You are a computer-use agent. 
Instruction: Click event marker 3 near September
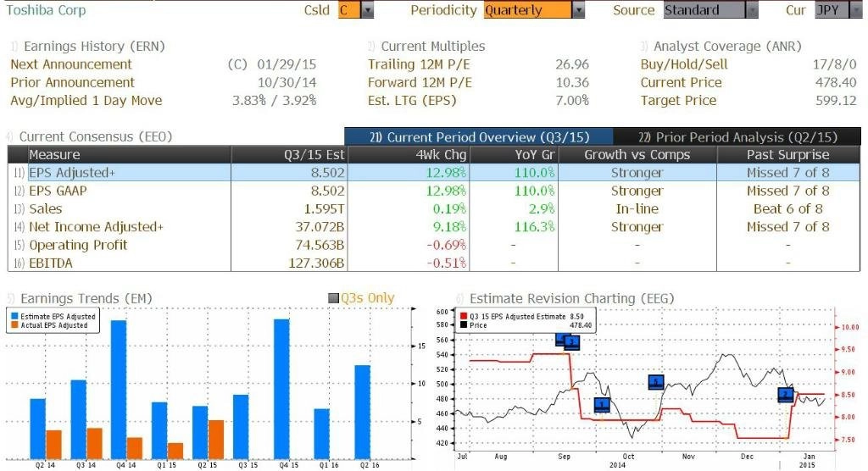click(571, 342)
